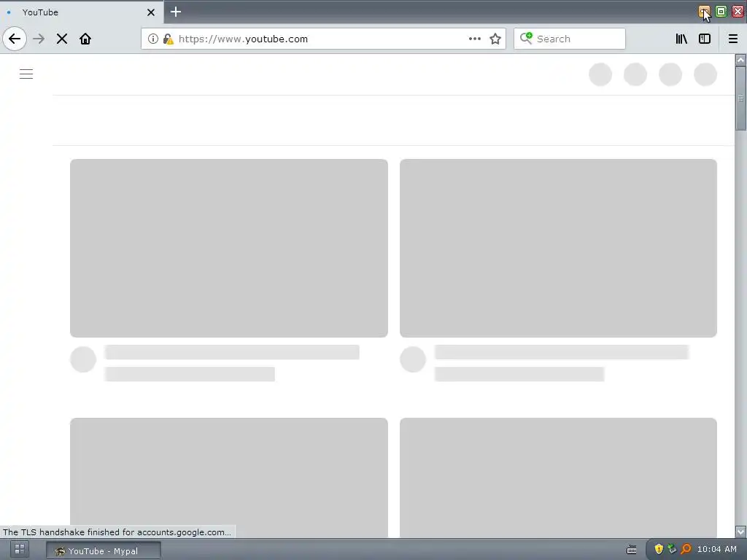The image size is (747, 560).
Task: Open the security shield tray icon
Action: click(659, 549)
